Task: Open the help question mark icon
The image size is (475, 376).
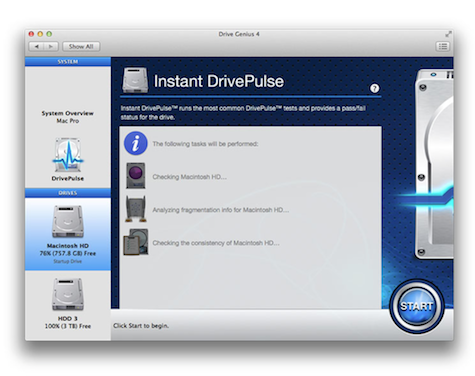Action: 374,88
